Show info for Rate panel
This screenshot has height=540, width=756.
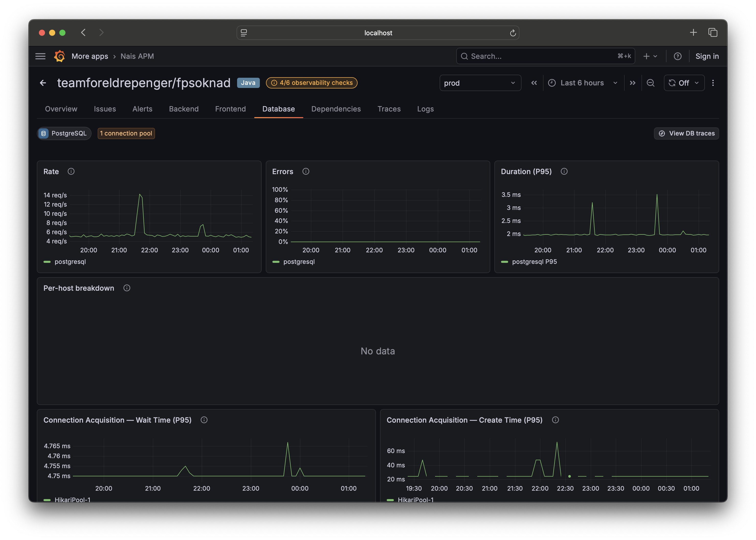tap(71, 171)
